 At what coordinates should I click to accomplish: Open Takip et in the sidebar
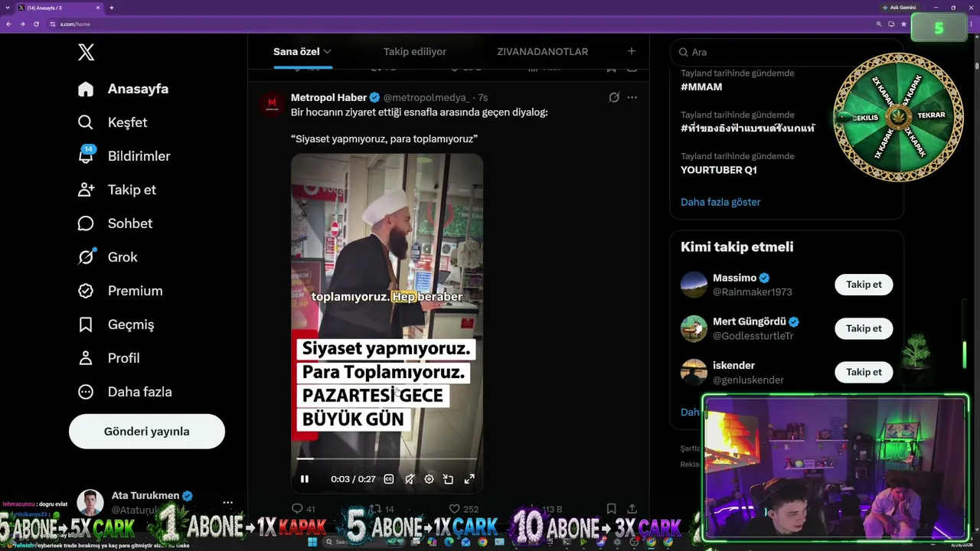tap(117, 190)
